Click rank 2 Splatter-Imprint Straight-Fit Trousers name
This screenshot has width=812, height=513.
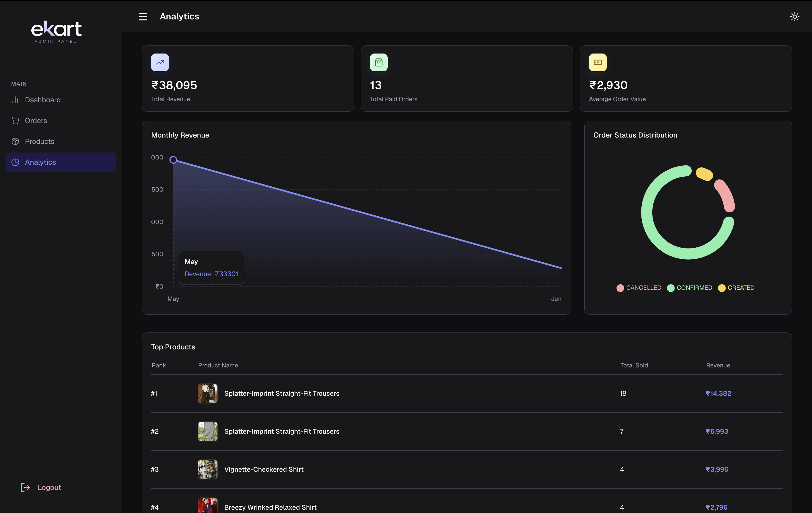pos(282,431)
